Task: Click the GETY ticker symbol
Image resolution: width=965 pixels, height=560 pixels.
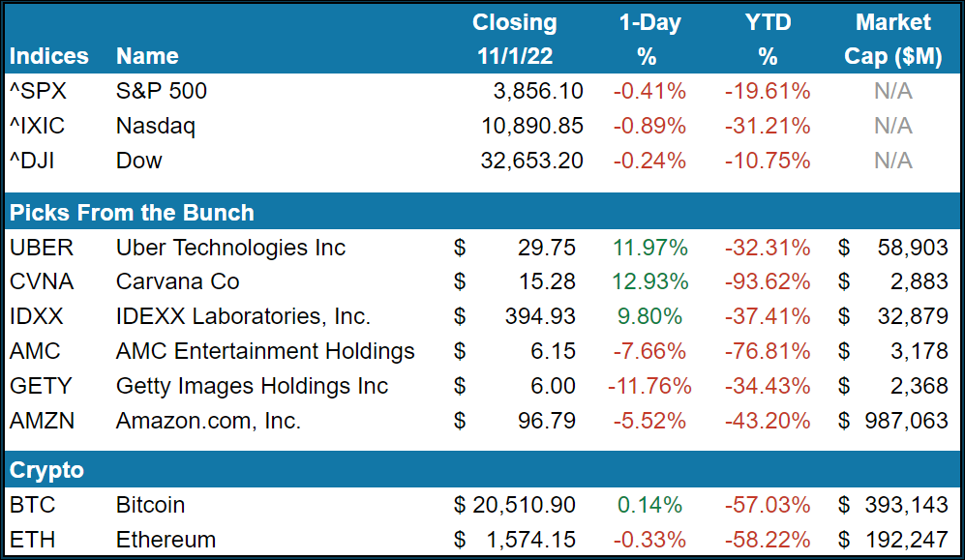Action: coord(41,386)
